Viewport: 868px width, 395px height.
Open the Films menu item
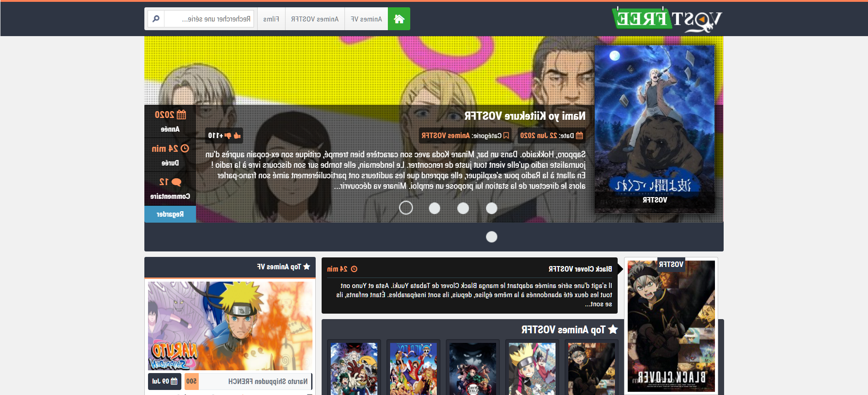pyautogui.click(x=271, y=19)
